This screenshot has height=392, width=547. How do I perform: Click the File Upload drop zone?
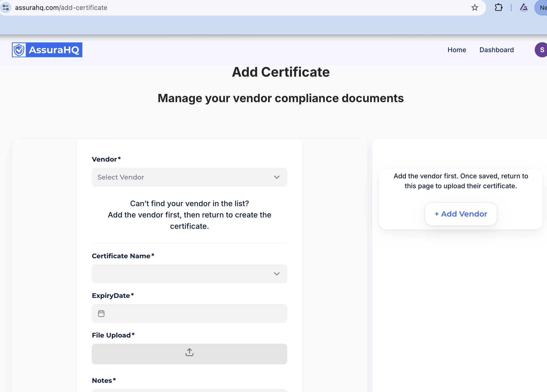189,354
